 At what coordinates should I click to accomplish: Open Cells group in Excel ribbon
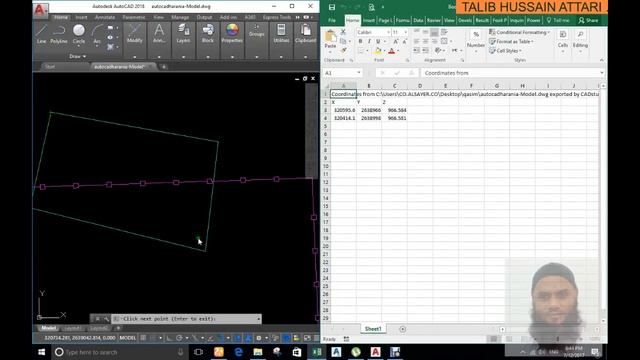(563, 39)
